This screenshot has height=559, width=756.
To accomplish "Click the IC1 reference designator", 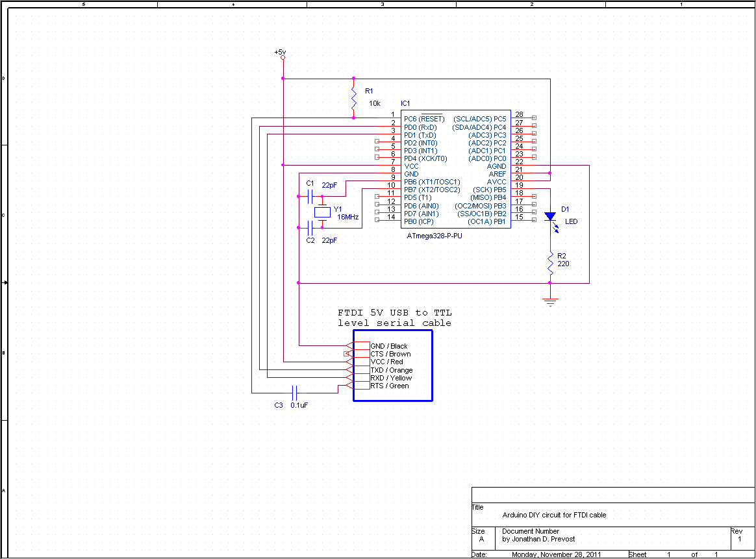I will (405, 103).
